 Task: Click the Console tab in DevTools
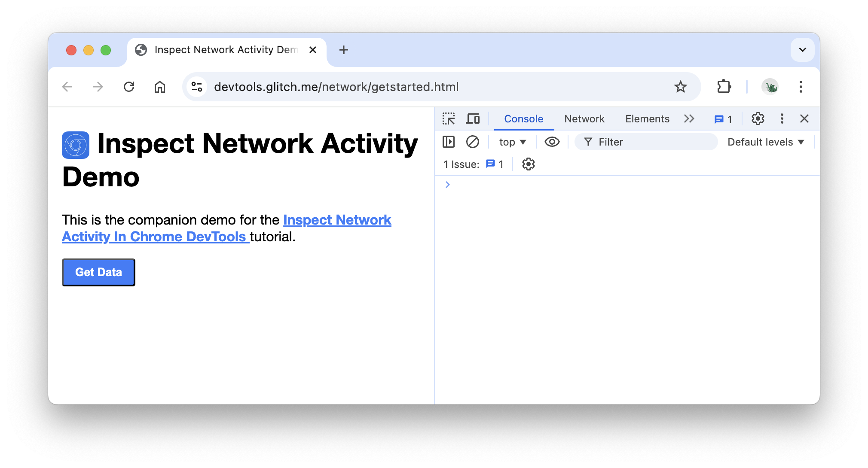pos(523,119)
